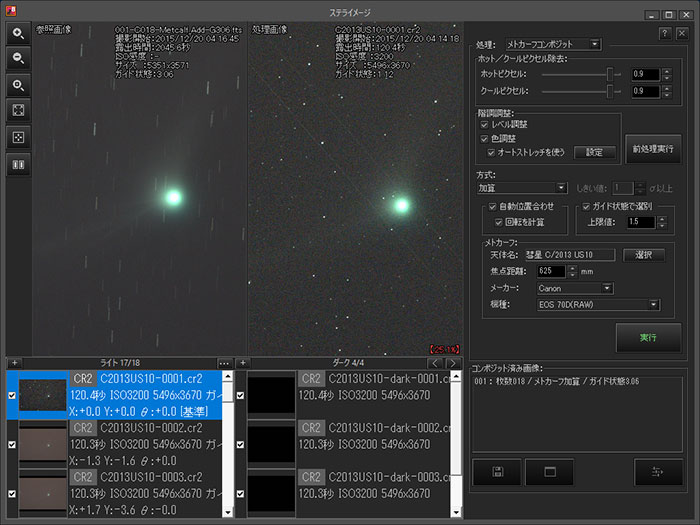Open the light frames options ellipsis button
The height and width of the screenshot is (525, 700).
(224, 362)
